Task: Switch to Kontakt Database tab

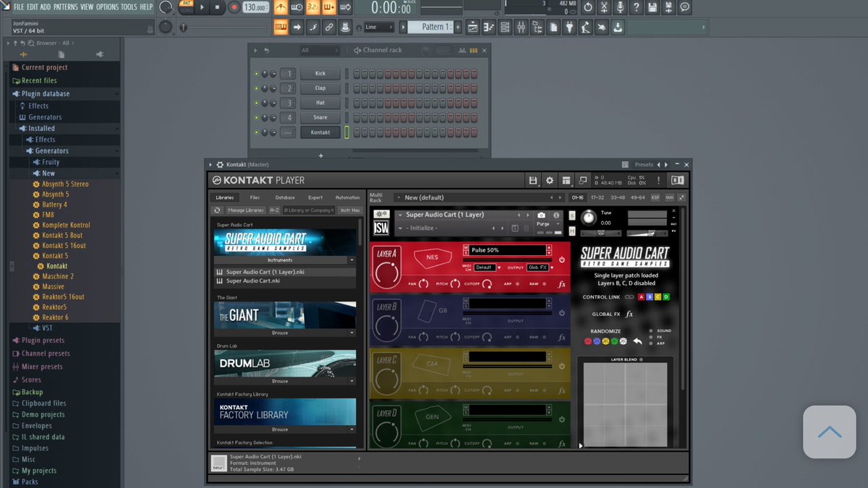Action: tap(285, 197)
